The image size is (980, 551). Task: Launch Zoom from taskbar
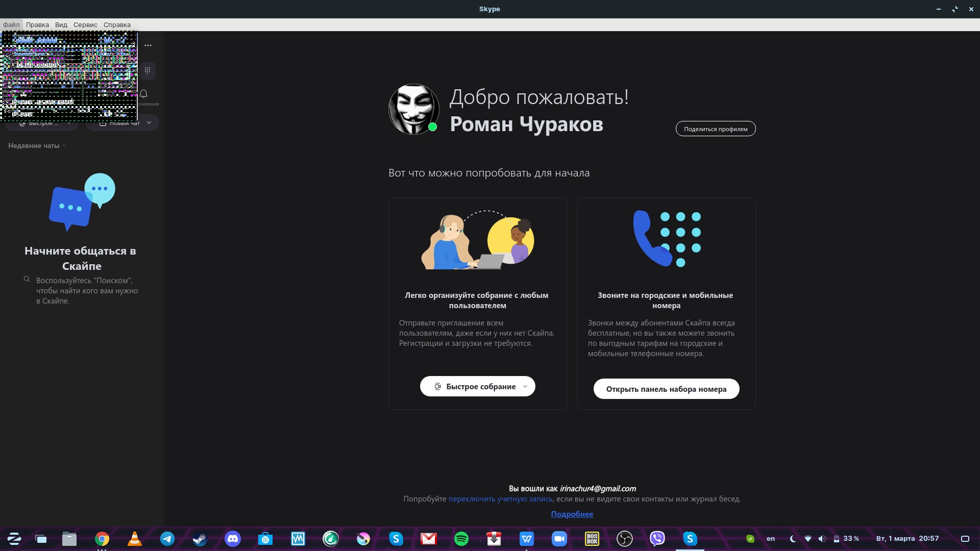point(559,539)
